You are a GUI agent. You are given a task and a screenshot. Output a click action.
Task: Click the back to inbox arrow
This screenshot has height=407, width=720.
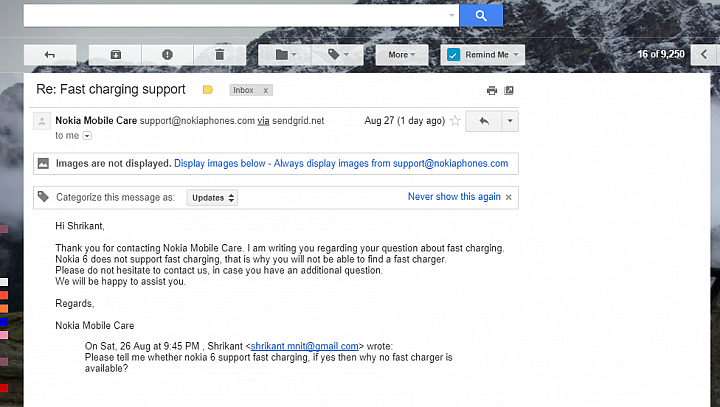coord(50,55)
